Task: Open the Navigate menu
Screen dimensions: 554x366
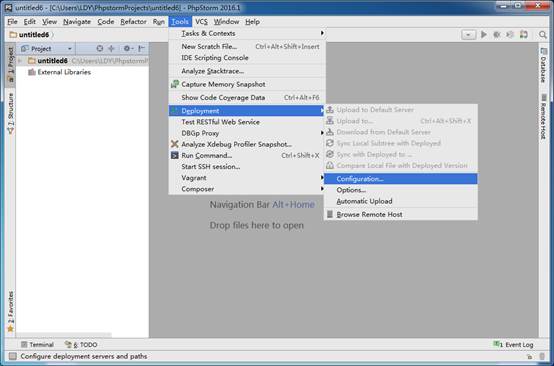Action: [x=77, y=22]
